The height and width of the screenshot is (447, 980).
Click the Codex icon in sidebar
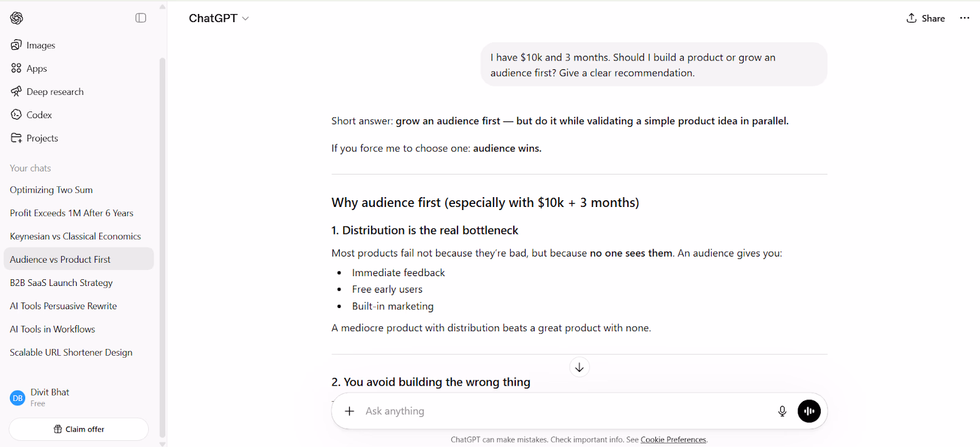point(17,115)
